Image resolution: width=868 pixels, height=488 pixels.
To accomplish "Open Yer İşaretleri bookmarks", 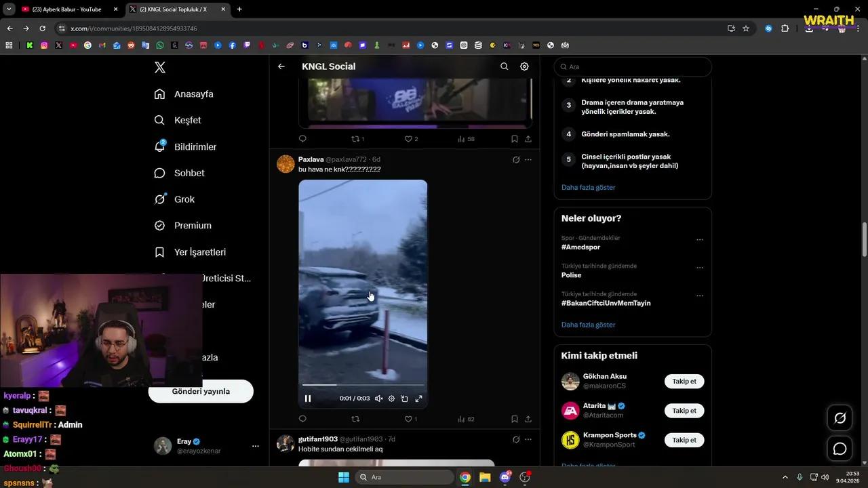I will 190,252.
